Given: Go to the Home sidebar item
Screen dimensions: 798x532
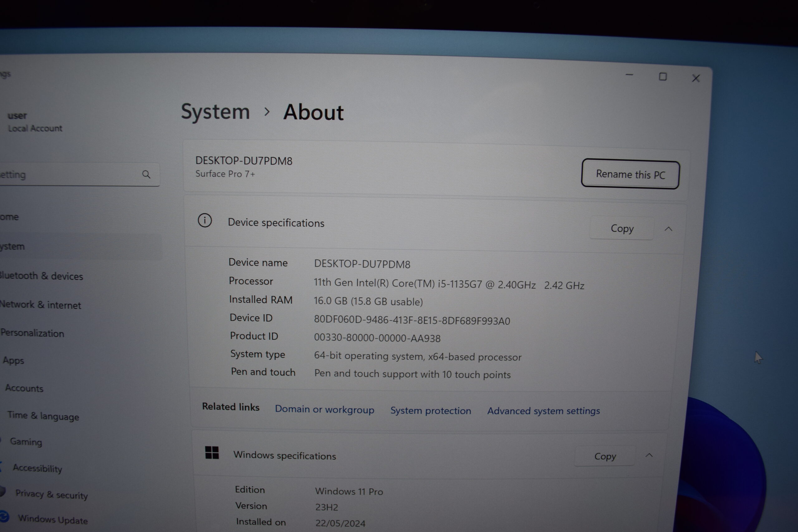Looking at the screenshot, I should pos(9,217).
